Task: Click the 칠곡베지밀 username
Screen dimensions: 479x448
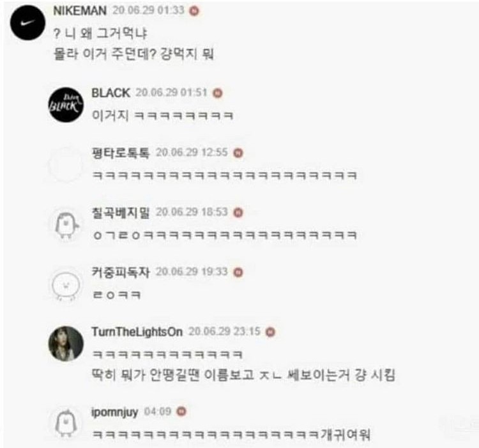Action: point(121,212)
